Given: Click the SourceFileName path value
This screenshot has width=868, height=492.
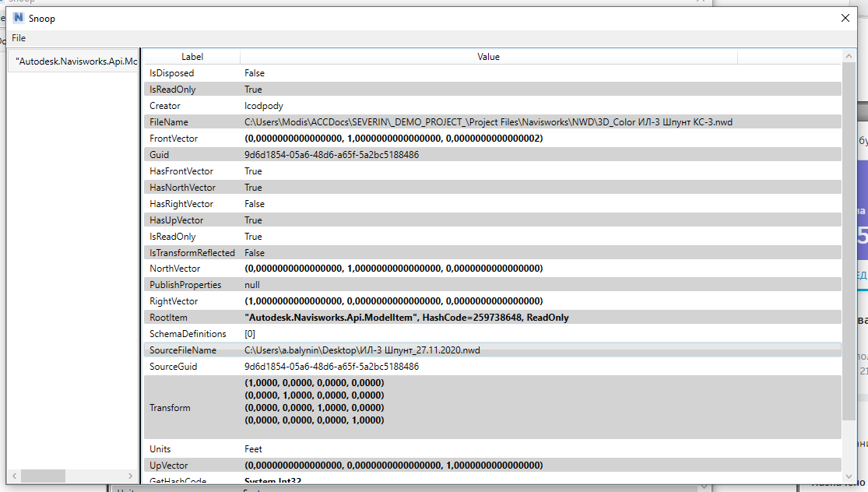Looking at the screenshot, I should pos(362,350).
